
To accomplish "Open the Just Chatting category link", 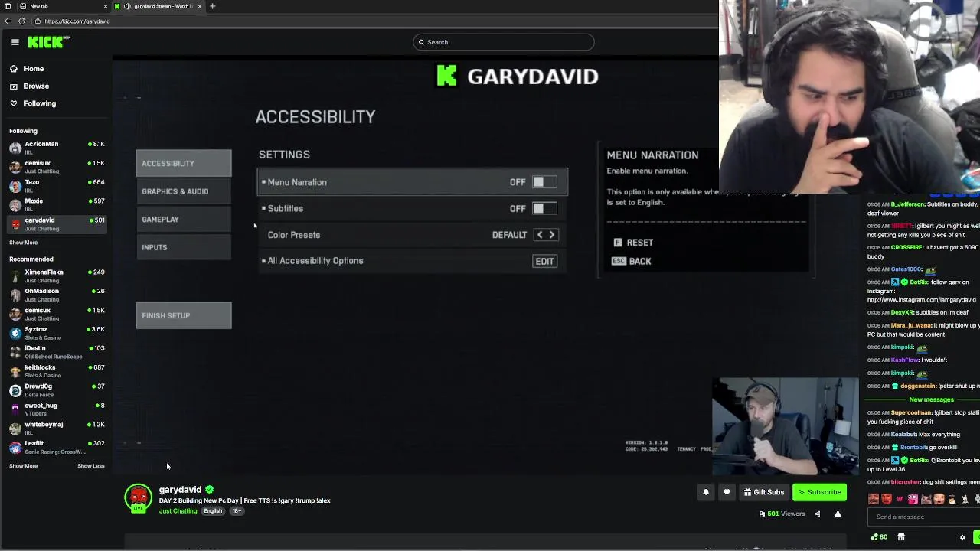I will [x=178, y=511].
